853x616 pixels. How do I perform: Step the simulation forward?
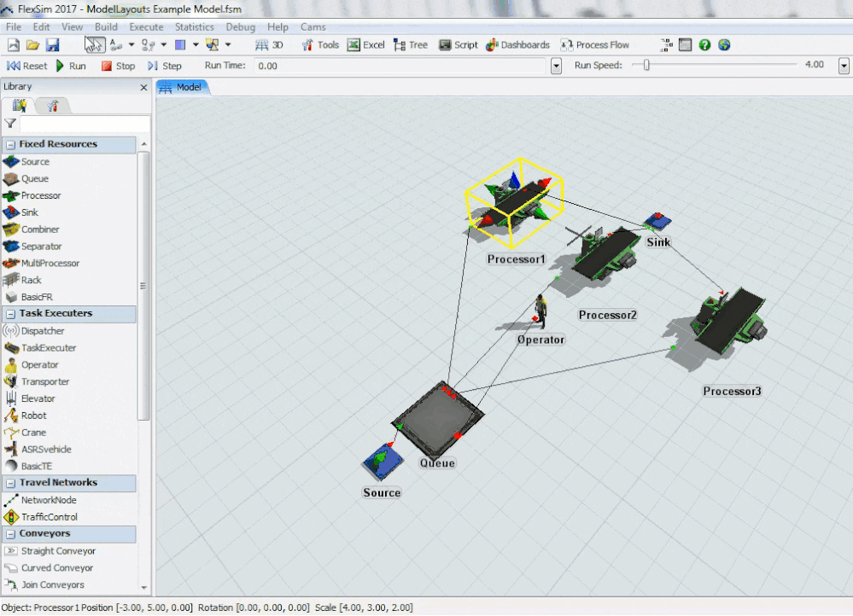[164, 66]
